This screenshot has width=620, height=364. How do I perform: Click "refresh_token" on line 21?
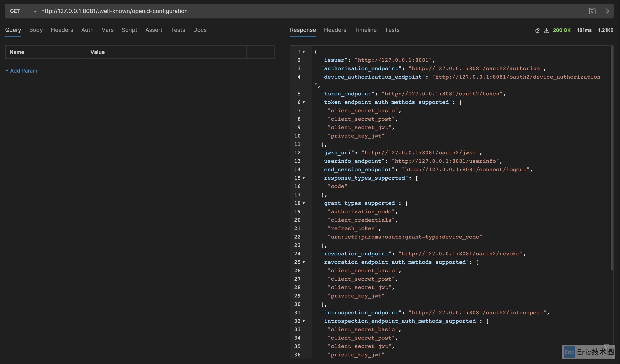pos(353,229)
